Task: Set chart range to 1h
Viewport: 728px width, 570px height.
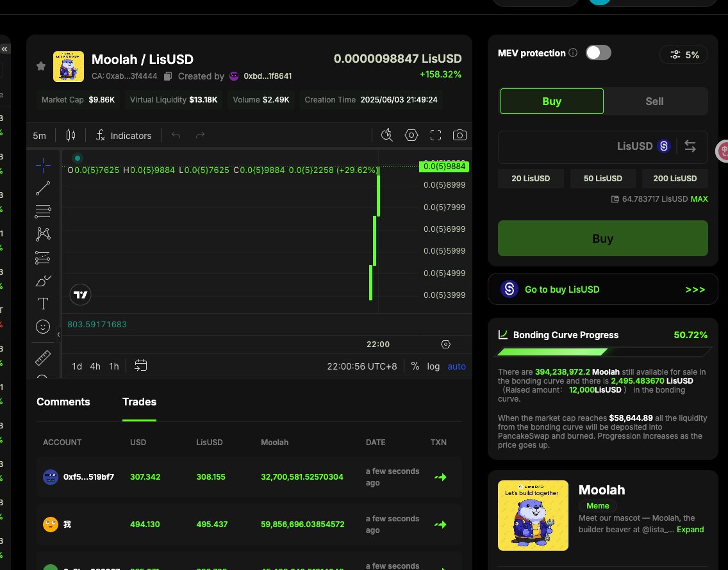Action: tap(114, 366)
